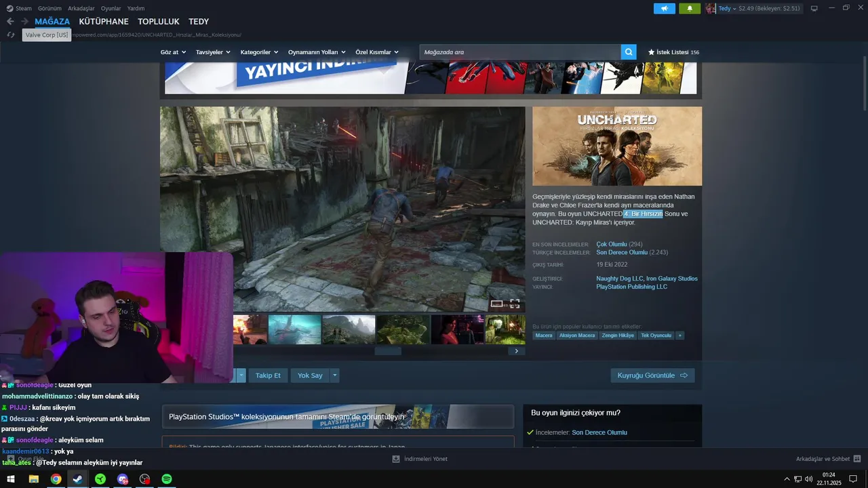Open the green notifications bell
The image size is (868, 488).
[690, 8]
